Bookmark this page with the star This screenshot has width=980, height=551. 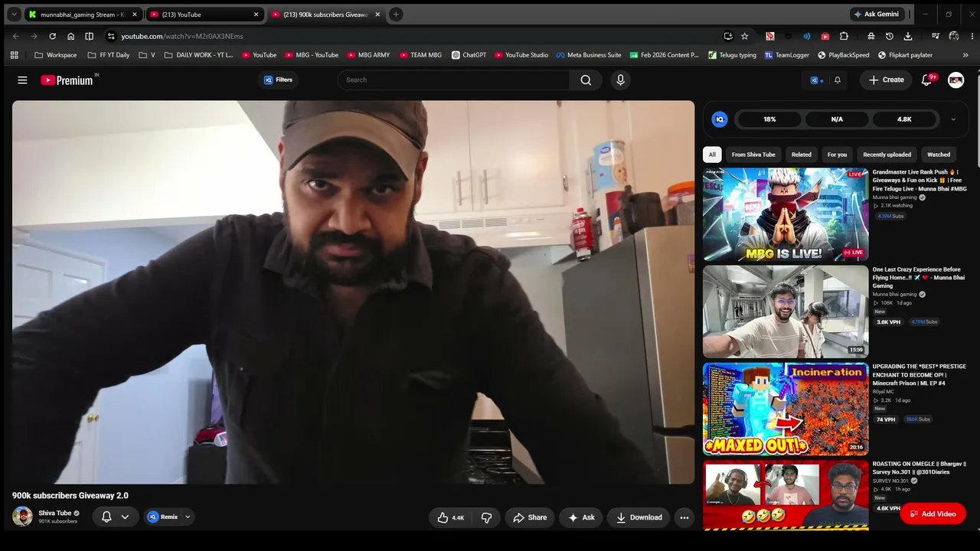coord(744,36)
